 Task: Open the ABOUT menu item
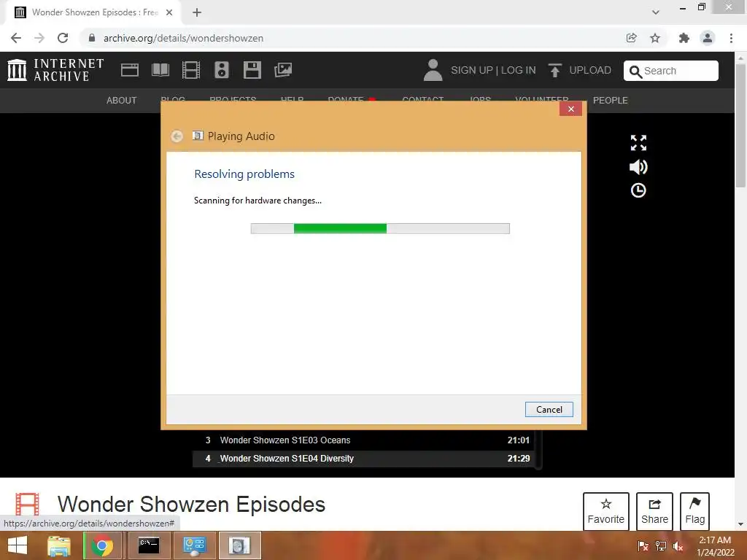pos(122,101)
